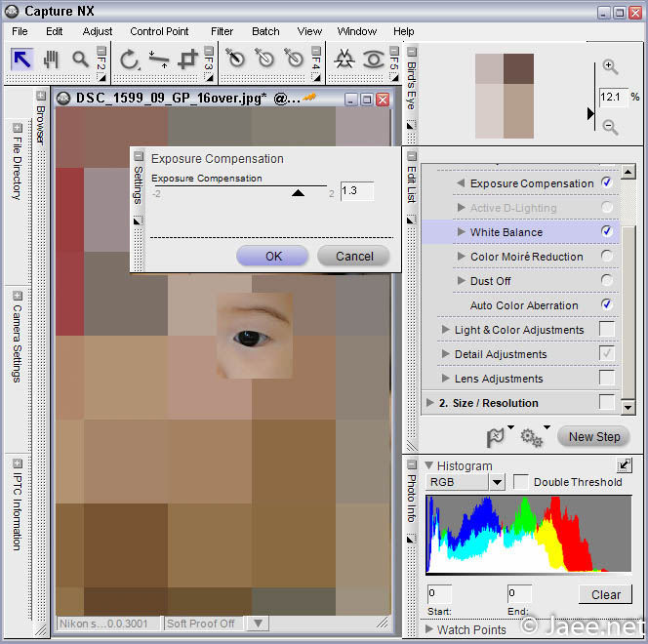Image resolution: width=648 pixels, height=644 pixels.
Task: Open the batch gears icon menu
Action: pos(532,437)
